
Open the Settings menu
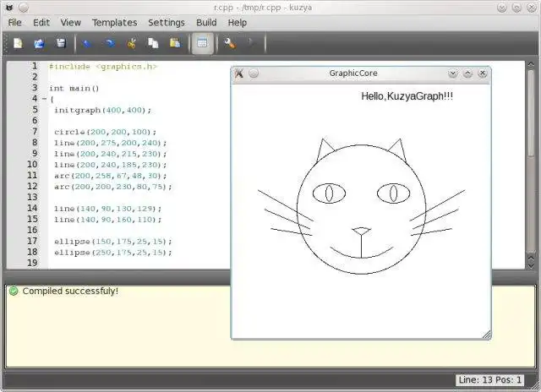pyautogui.click(x=167, y=23)
